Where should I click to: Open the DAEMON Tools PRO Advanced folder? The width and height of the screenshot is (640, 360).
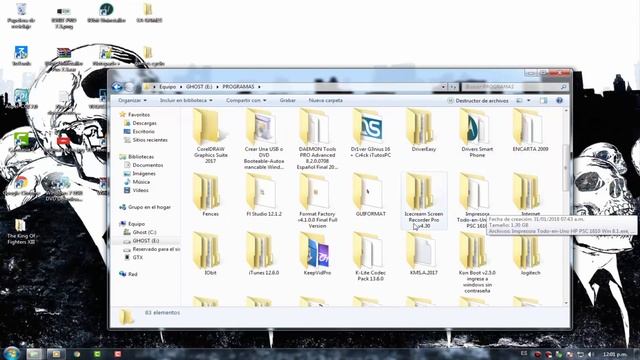[x=317, y=139]
